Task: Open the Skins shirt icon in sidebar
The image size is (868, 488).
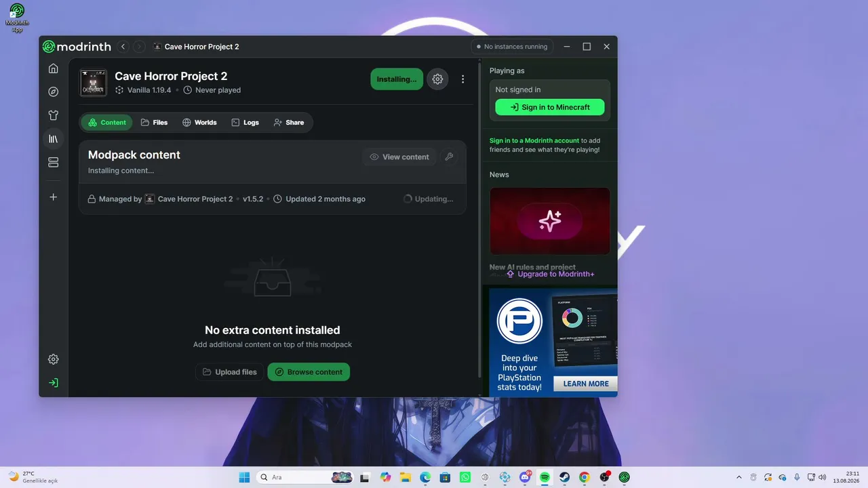Action: (54, 115)
